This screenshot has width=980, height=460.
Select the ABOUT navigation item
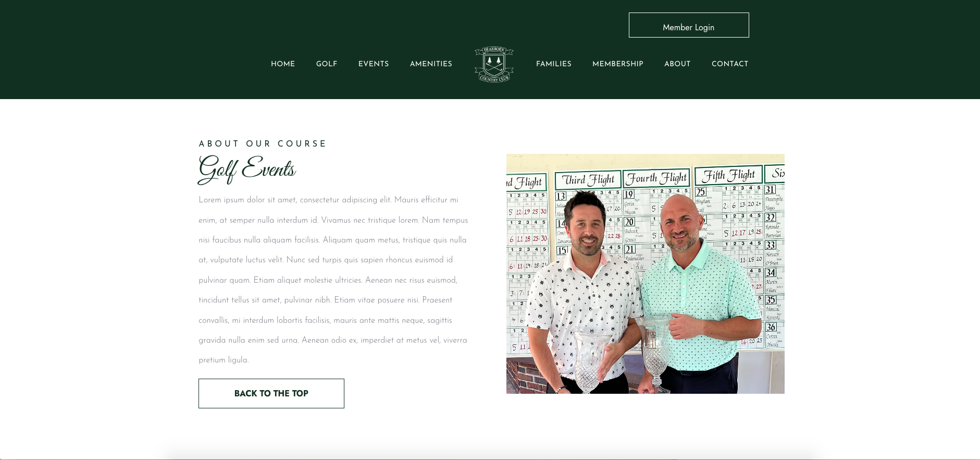pos(677,64)
